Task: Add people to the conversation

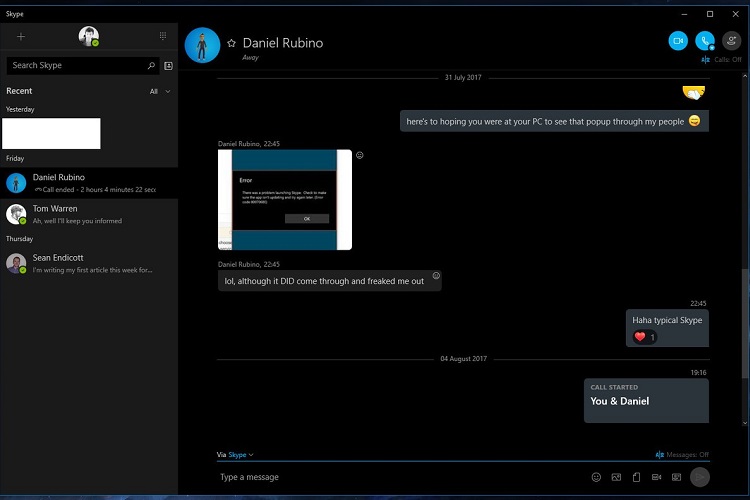Action: (731, 41)
